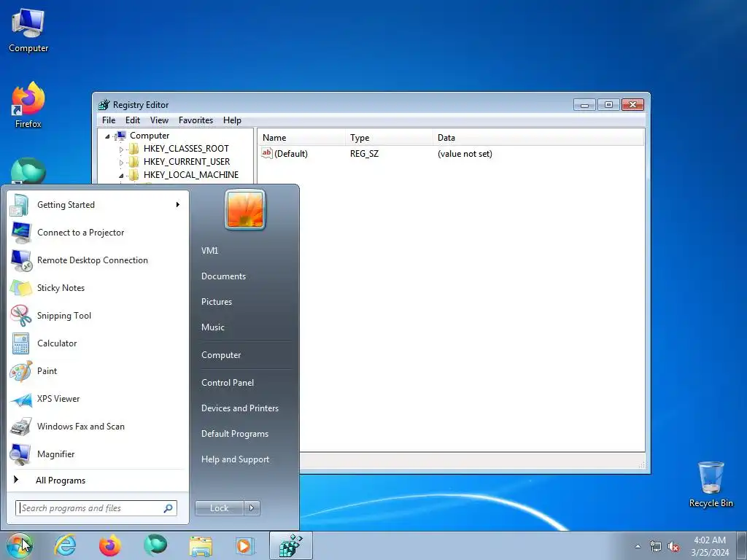Image resolution: width=747 pixels, height=560 pixels.
Task: Open Computer from Start menu right pane
Action: tap(221, 355)
